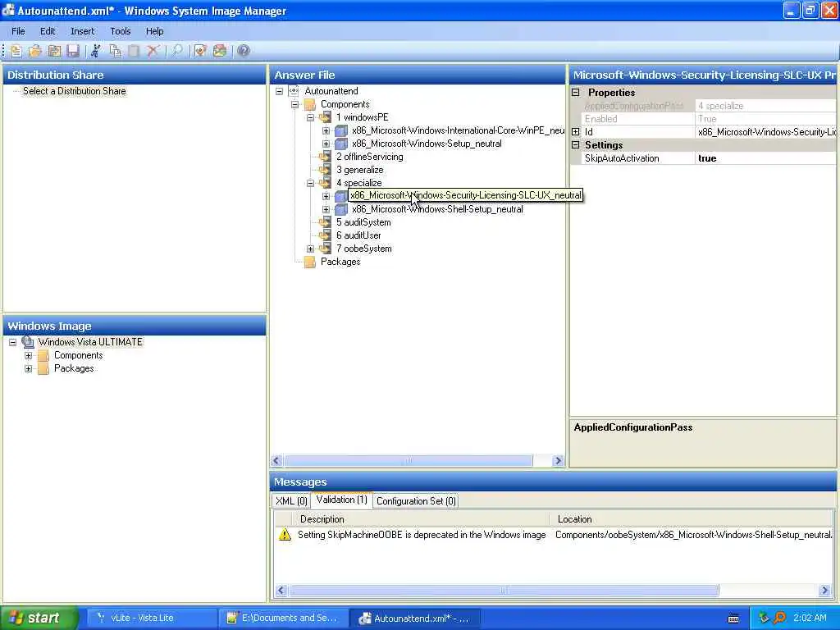Click the Description column header
Viewport: 840px width, 630px height.
(x=421, y=519)
